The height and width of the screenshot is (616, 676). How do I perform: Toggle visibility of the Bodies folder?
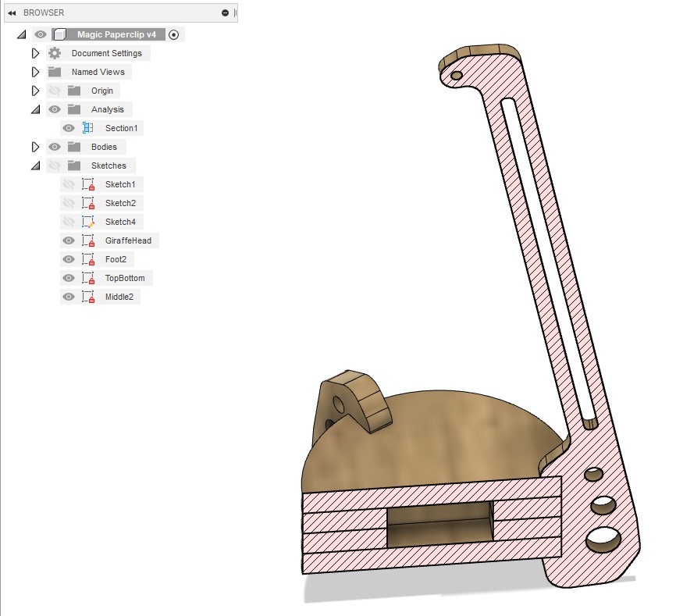click(54, 147)
